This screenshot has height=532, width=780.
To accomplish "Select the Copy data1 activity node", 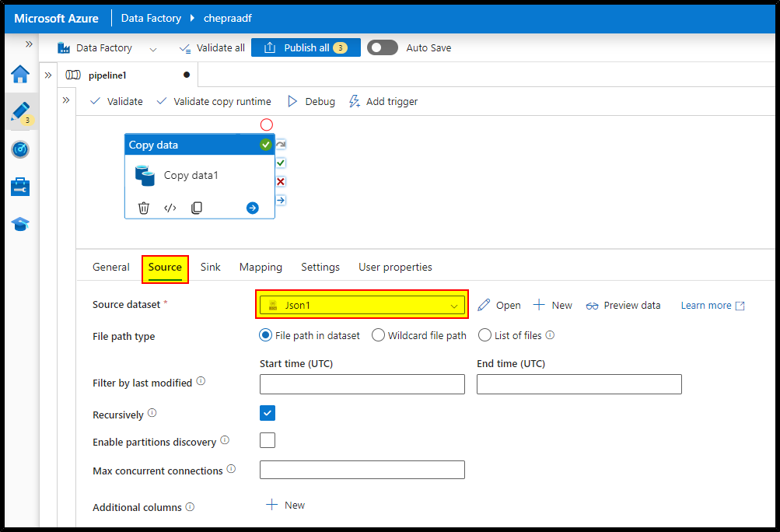I will 200,176.
